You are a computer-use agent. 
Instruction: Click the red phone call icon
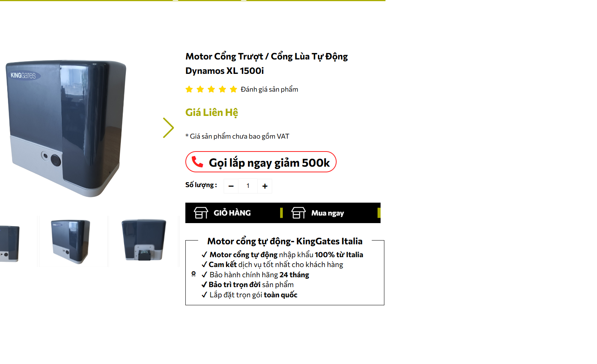point(197,162)
